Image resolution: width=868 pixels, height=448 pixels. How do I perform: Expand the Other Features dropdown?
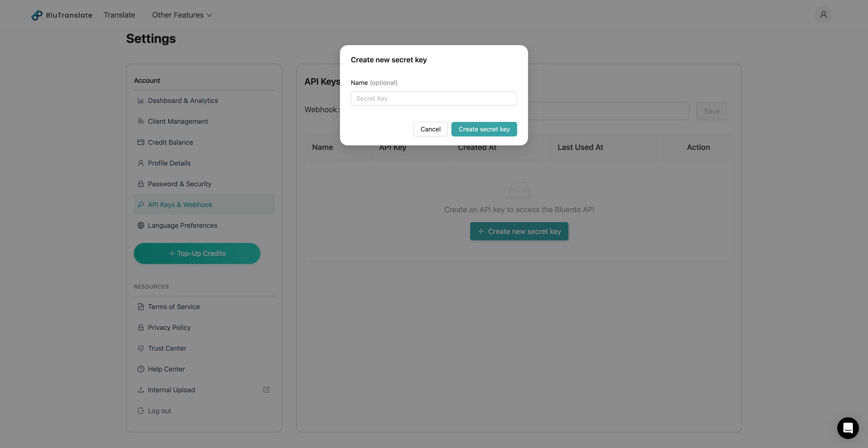[181, 15]
